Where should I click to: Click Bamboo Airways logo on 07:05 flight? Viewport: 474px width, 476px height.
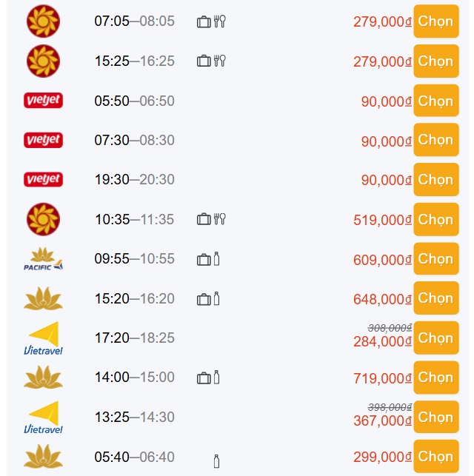44,21
